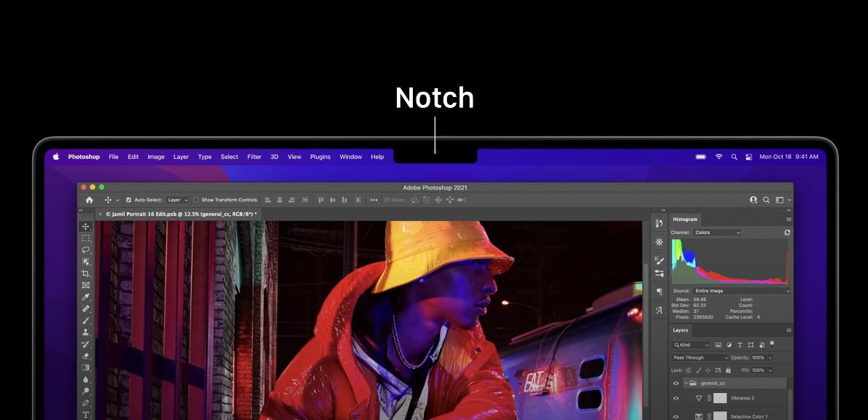Viewport: 868px width, 420px height.
Task: Select the Lasso tool
Action: tap(86, 250)
